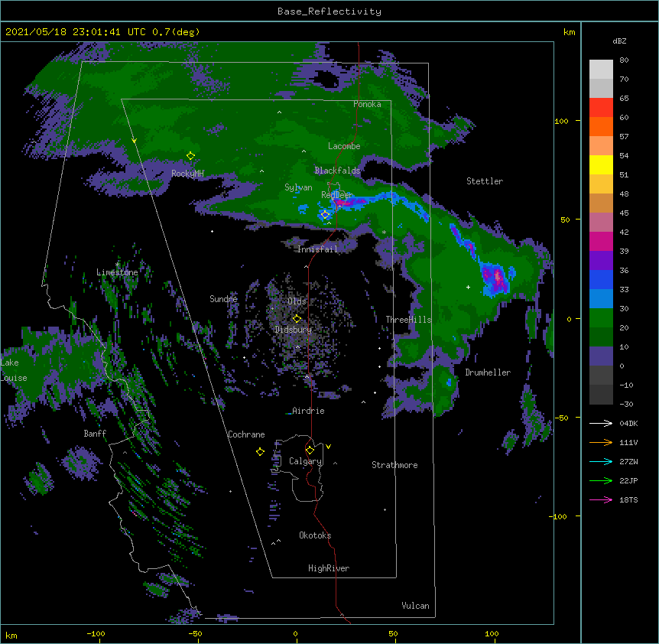This screenshot has height=644, width=659.
Task: Click the 54 dBZ yellow swatch
Action: click(601, 164)
